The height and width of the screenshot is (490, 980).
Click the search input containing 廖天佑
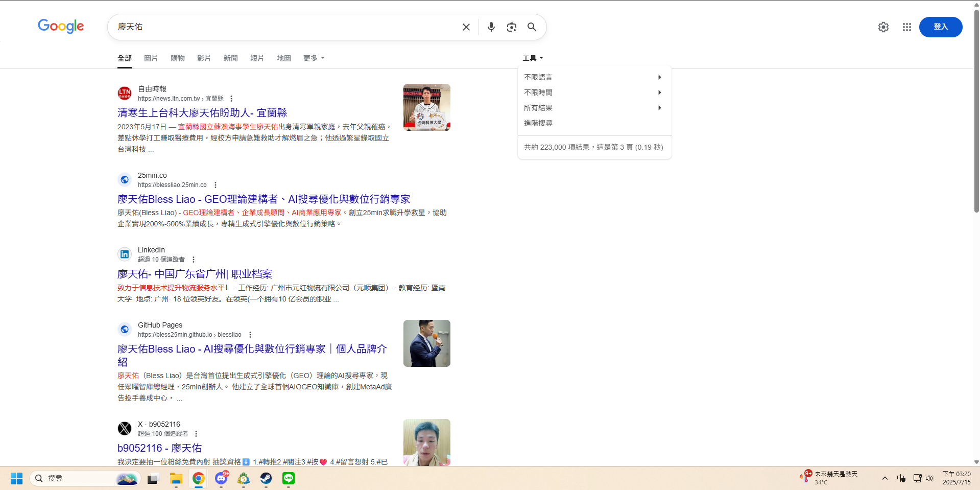pyautogui.click(x=286, y=27)
